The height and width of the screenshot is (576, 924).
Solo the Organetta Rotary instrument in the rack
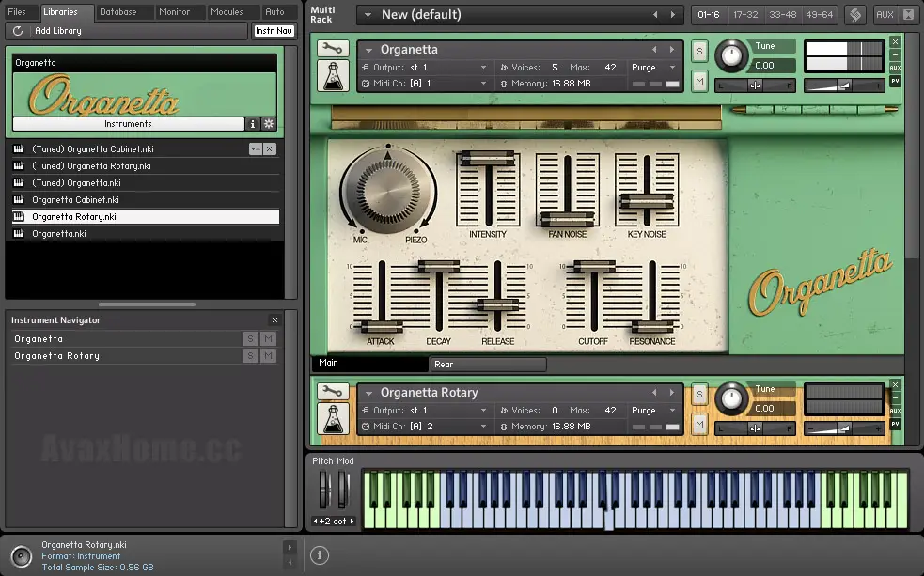click(699, 394)
